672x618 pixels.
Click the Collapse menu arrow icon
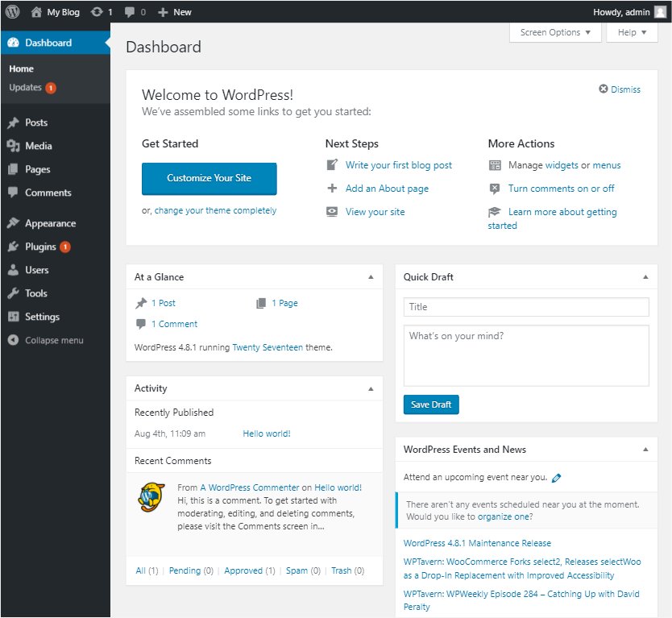13,340
